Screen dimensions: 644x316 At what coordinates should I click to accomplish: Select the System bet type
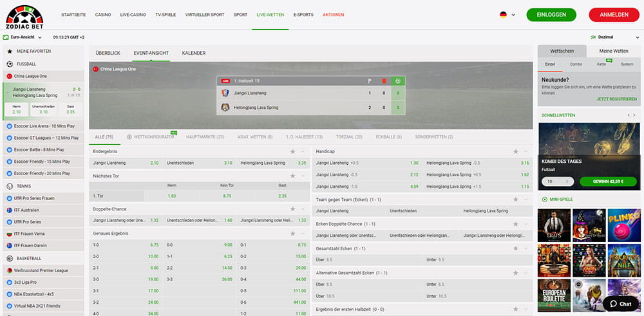click(627, 64)
